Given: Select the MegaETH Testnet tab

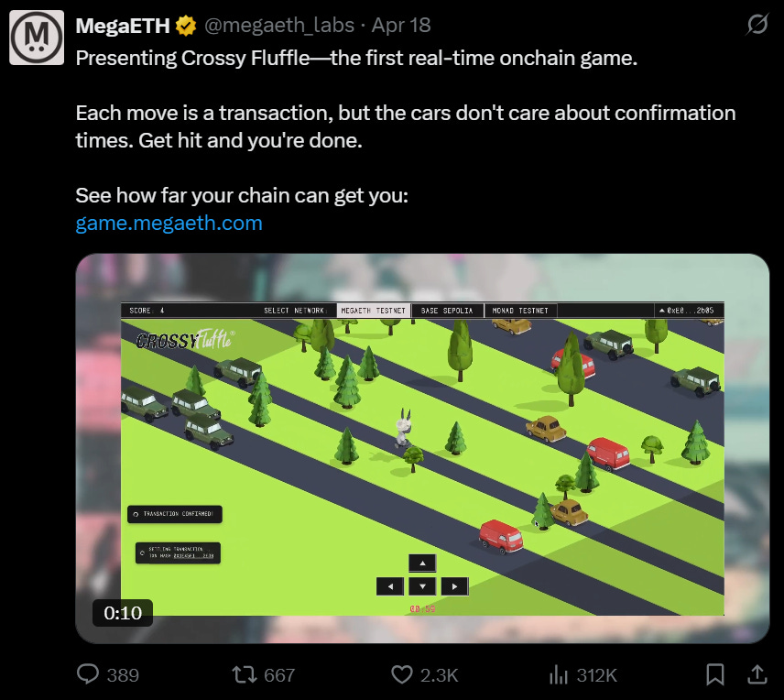Looking at the screenshot, I should click(x=373, y=311).
